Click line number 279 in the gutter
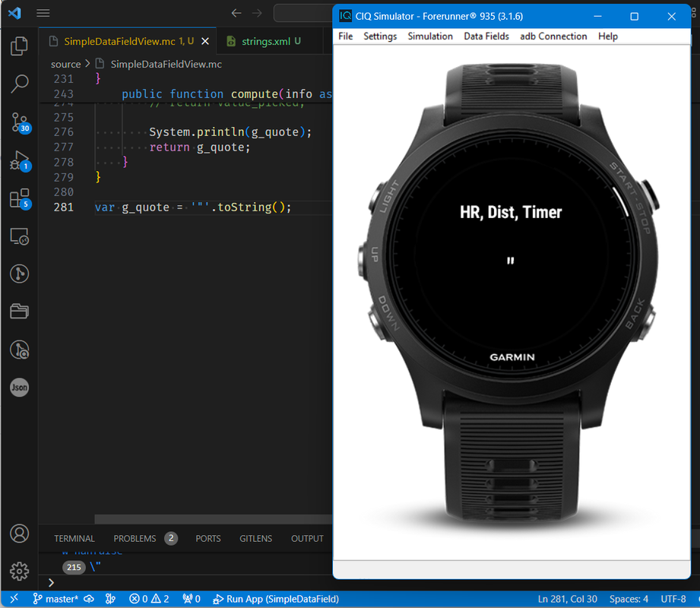The height and width of the screenshot is (608, 700). pyautogui.click(x=63, y=177)
